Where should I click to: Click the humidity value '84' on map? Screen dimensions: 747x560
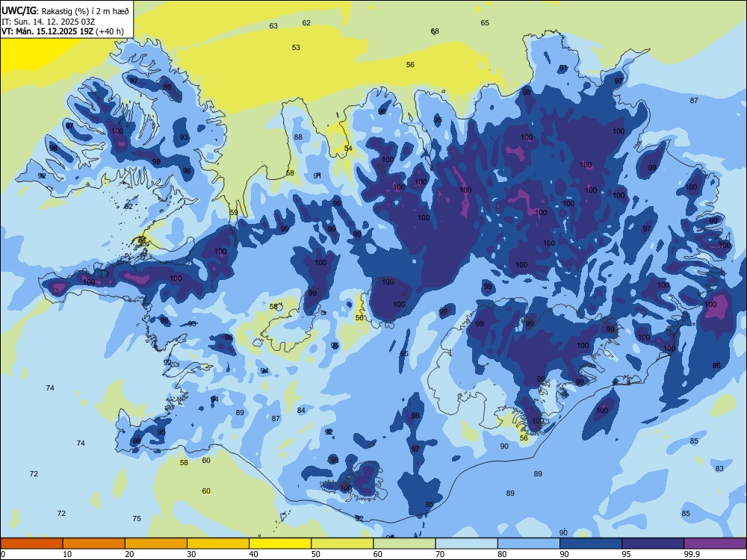(x=301, y=411)
